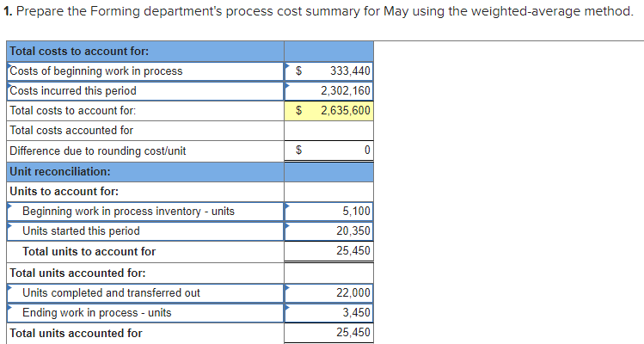Screen dimensions: 644x344
Task: Select 'Costs of beginning work in process' label cell
Action: [x=145, y=71]
